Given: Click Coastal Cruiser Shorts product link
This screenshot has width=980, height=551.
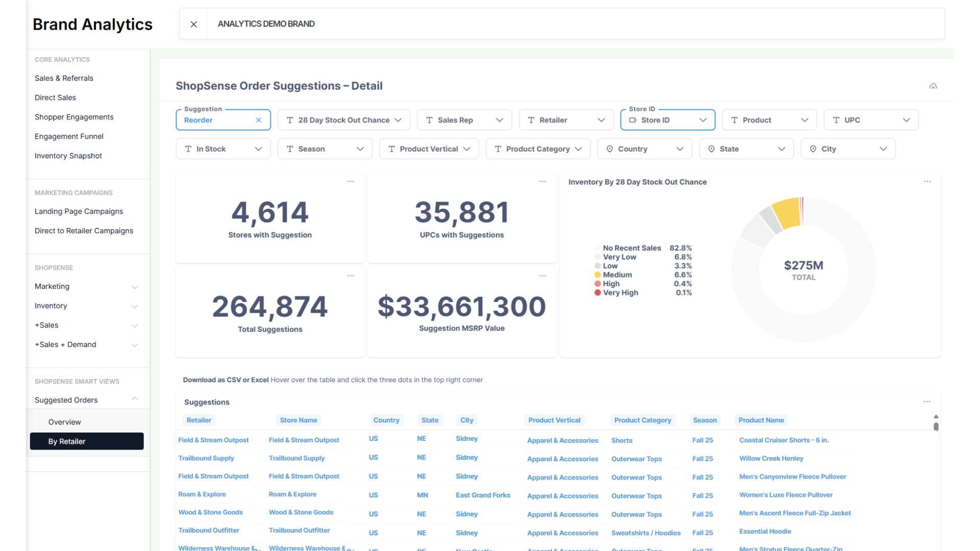Looking at the screenshot, I should coord(783,440).
